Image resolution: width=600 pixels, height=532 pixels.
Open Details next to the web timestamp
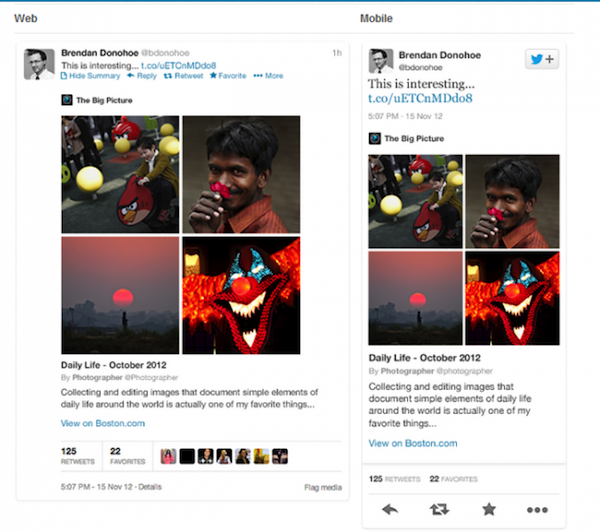(150, 487)
